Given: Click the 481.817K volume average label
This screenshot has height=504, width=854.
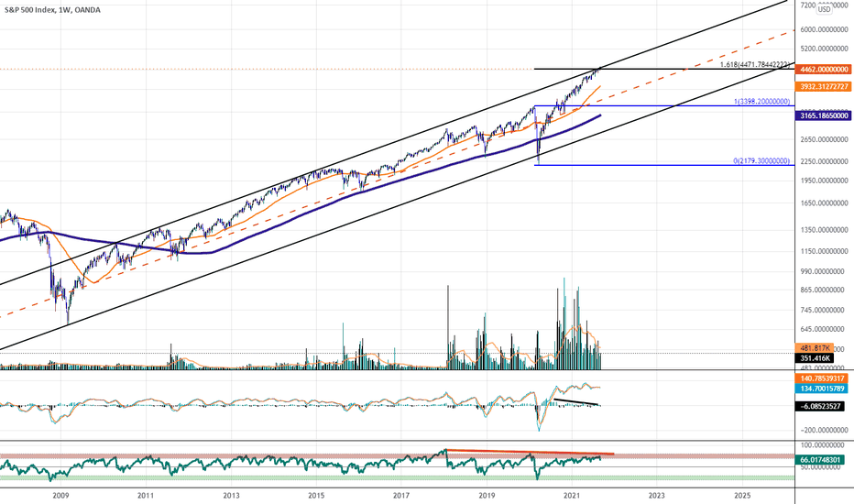Looking at the screenshot, I should tap(815, 348).
